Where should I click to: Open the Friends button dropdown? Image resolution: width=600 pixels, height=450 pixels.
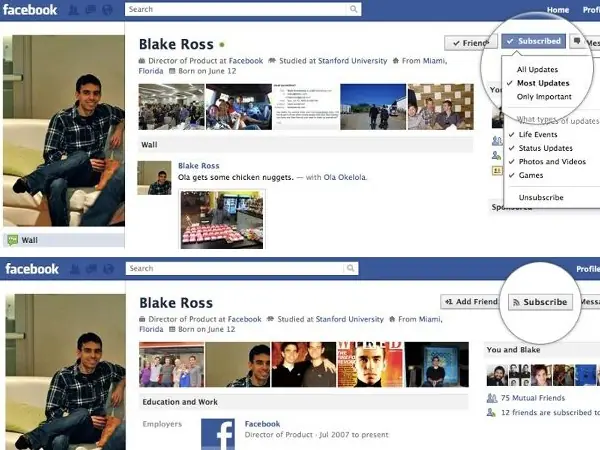pos(471,43)
